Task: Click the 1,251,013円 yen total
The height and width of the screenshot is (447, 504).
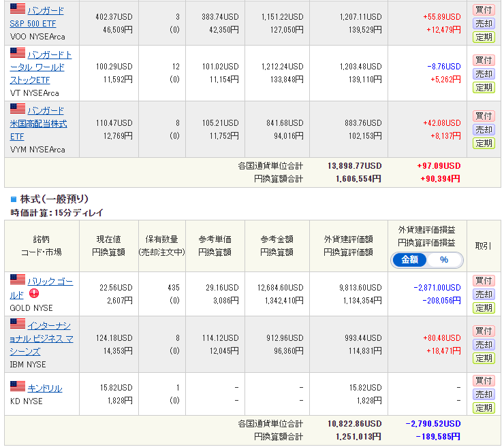Action: (358, 436)
